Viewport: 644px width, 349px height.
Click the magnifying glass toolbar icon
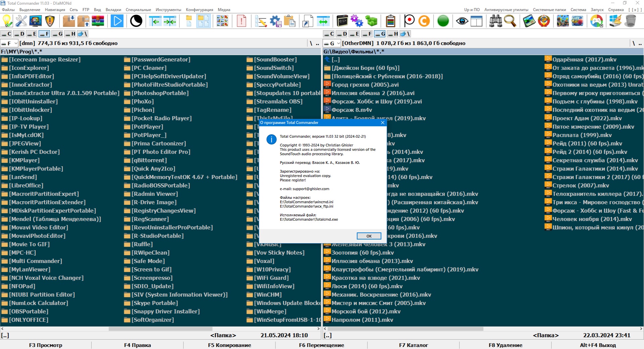(x=510, y=21)
